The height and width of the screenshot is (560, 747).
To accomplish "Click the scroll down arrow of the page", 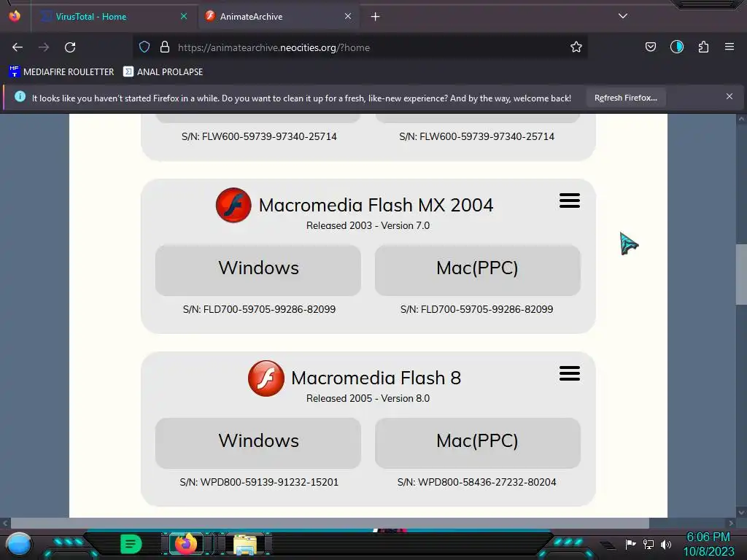I will click(x=741, y=513).
